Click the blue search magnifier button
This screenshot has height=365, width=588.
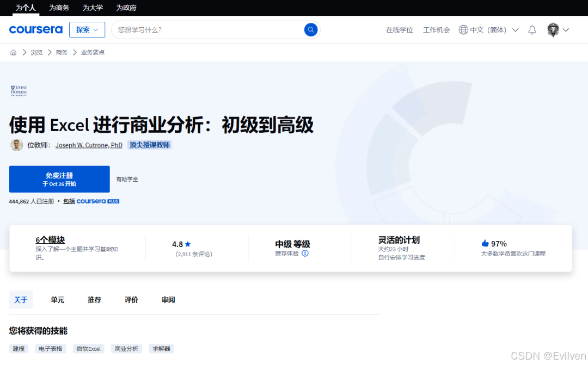(x=310, y=29)
